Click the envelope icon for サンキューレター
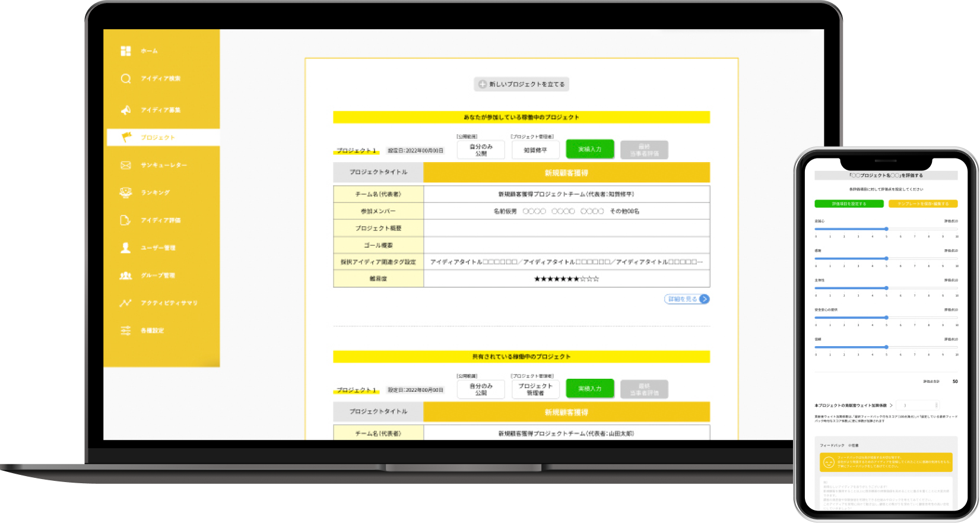The height and width of the screenshot is (523, 980). point(125,165)
